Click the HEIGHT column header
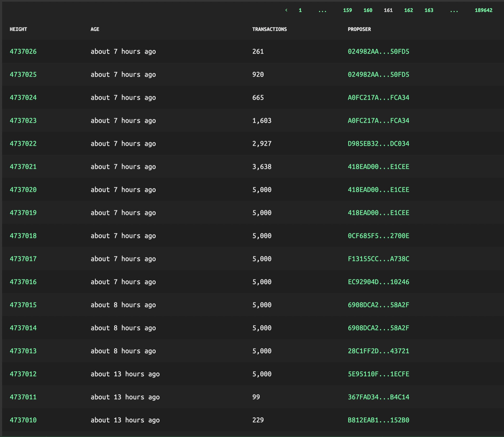Screen dimensions: 504x437 [18, 29]
